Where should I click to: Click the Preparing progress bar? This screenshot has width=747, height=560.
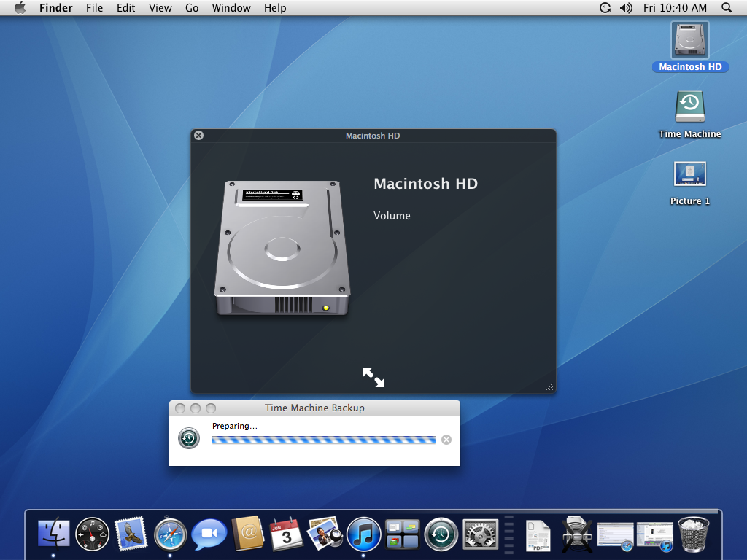323,440
